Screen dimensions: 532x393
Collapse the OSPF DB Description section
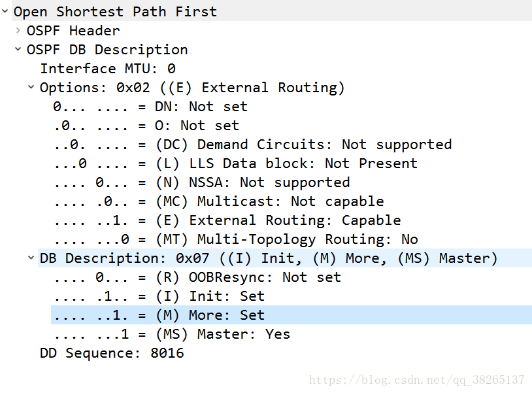tap(18, 49)
